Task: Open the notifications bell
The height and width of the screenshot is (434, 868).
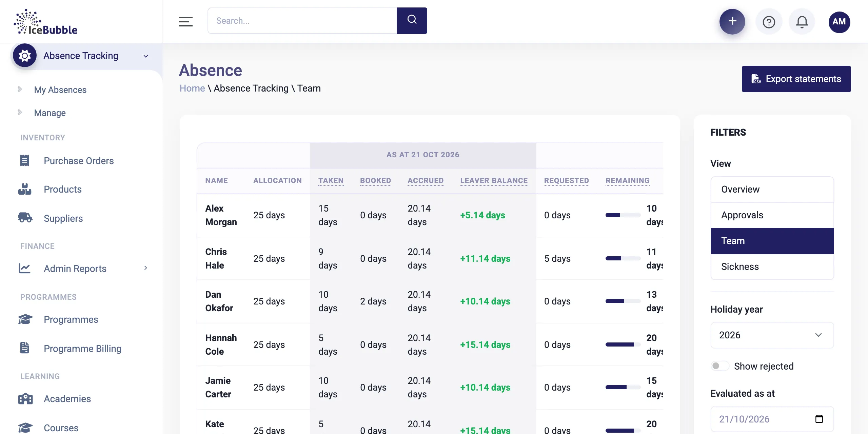Action: click(x=802, y=22)
